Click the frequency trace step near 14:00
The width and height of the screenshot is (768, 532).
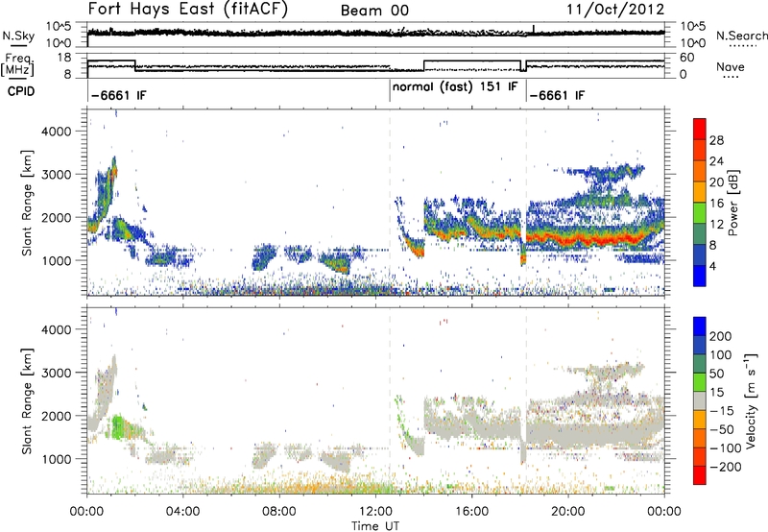click(424, 65)
